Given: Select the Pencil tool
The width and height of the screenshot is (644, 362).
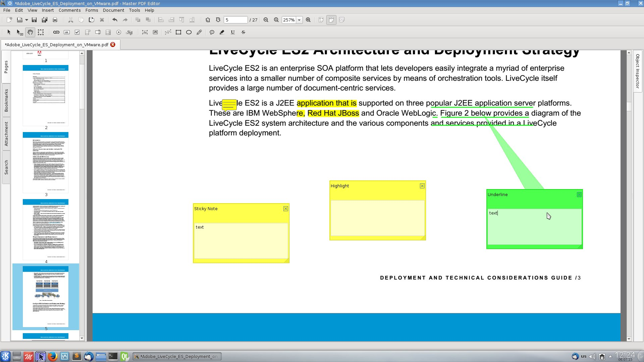Looking at the screenshot, I should click(x=199, y=32).
